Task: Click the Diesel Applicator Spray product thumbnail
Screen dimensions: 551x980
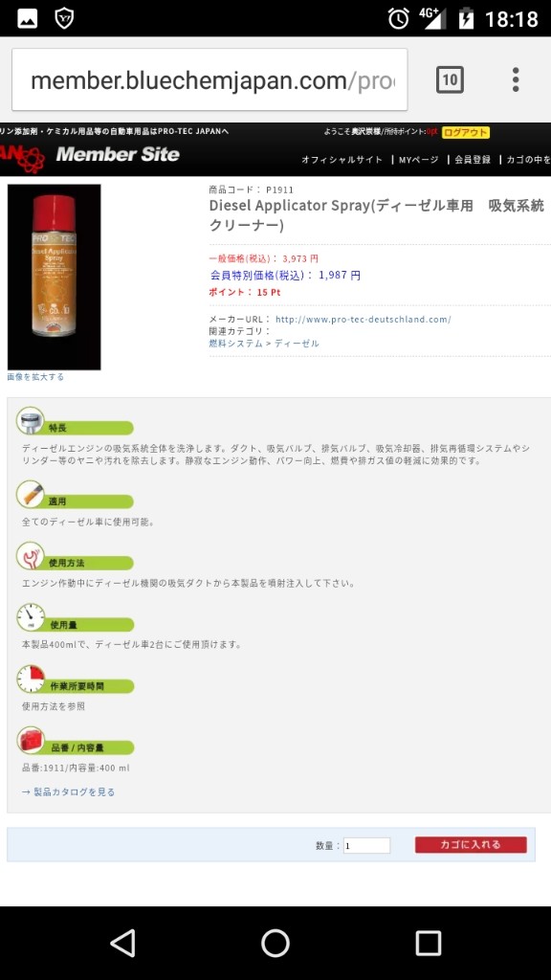Action: pos(54,277)
